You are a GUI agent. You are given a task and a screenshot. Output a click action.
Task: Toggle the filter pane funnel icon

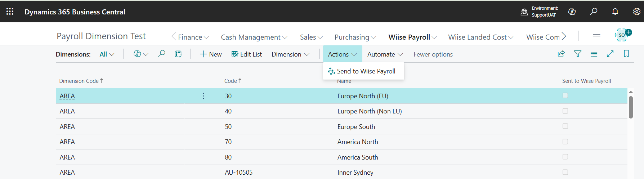click(578, 54)
